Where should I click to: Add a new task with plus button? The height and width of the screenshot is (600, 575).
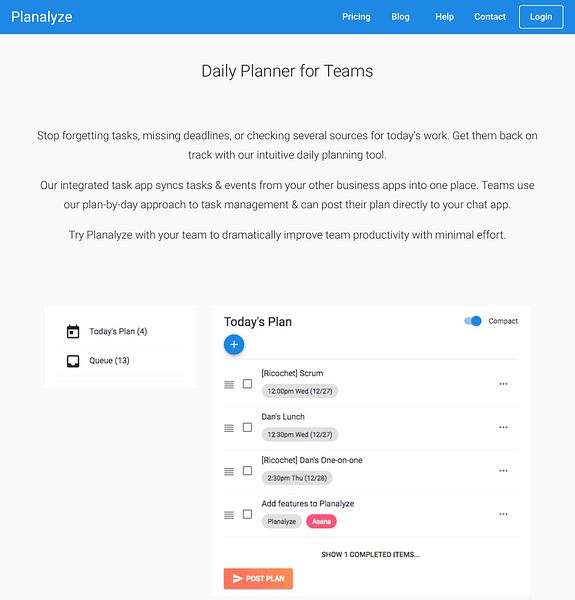point(234,344)
